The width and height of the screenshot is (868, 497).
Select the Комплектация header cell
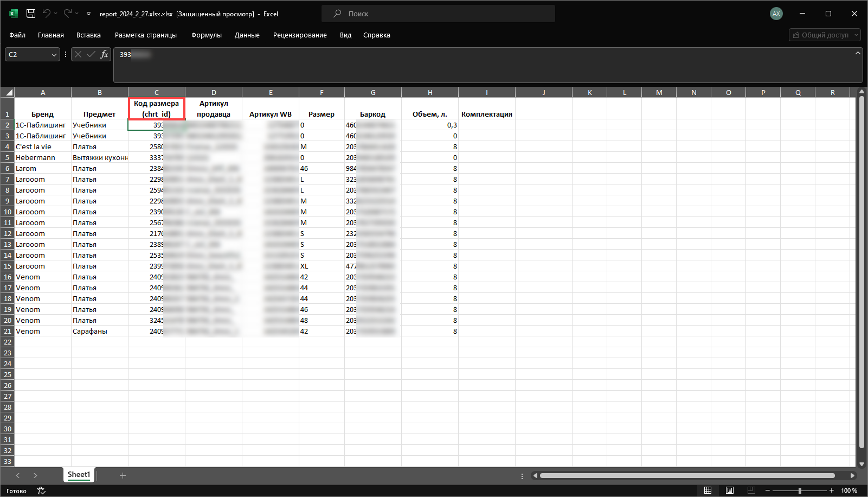click(487, 109)
